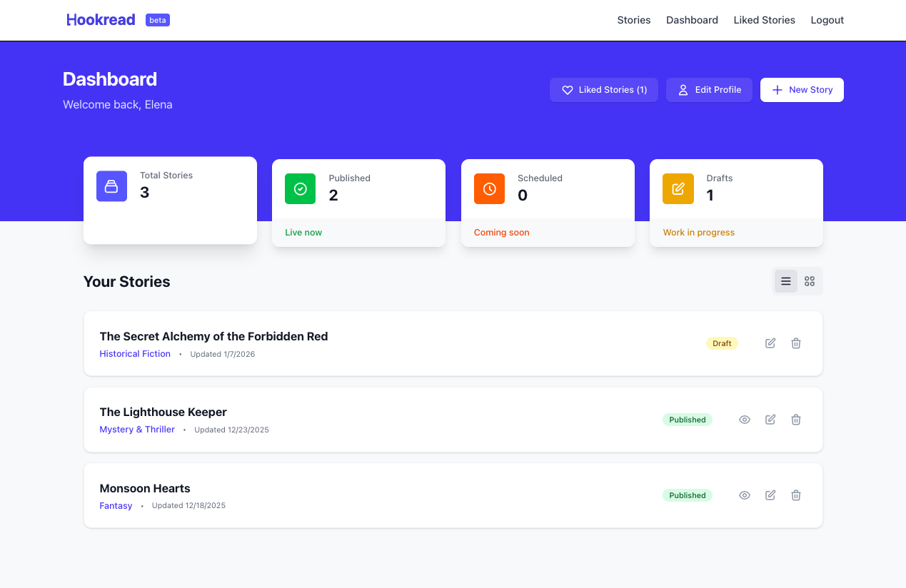Preview The Lighthouse Keeper with the eye icon
The image size is (906, 588).
tap(744, 420)
